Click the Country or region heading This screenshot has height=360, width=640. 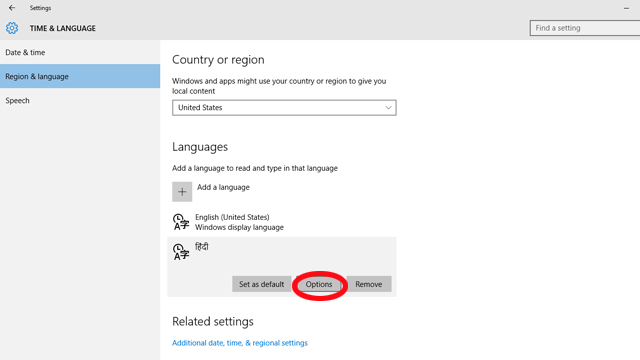tap(218, 60)
